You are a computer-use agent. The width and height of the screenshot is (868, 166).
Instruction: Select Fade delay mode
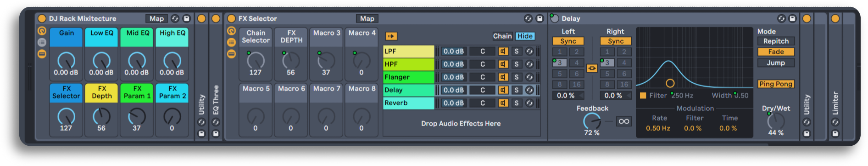point(776,52)
